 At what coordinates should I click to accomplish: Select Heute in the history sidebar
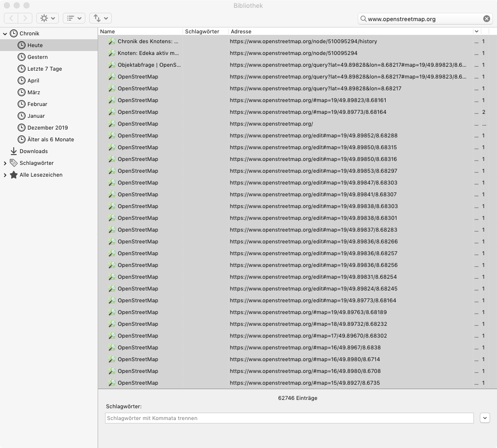pos(49,45)
